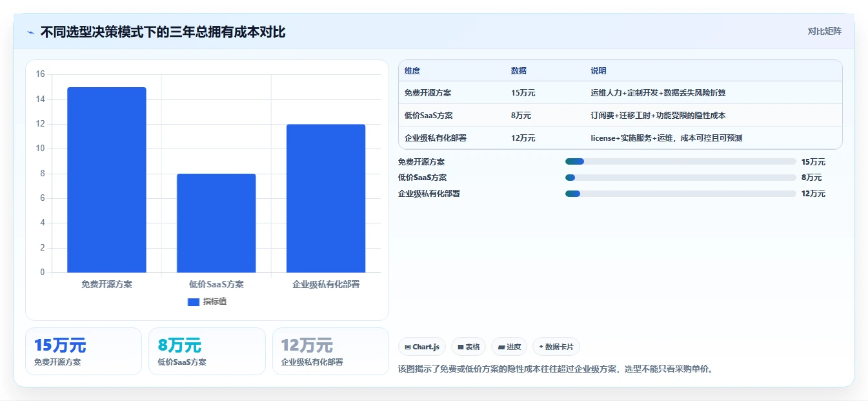
Task: Select the 8万元 data card
Action: [x=207, y=351]
